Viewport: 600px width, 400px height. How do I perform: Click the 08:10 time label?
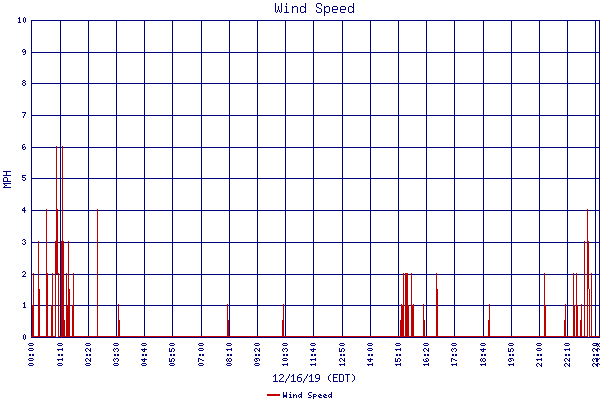229,354
